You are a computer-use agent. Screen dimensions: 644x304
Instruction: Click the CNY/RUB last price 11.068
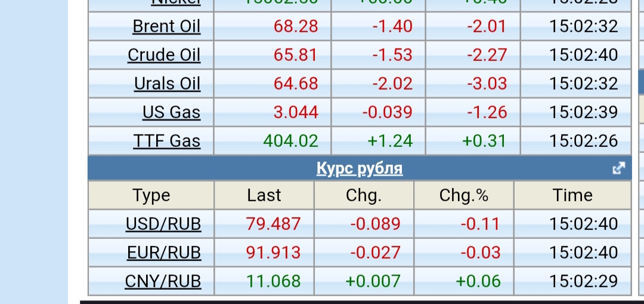273,281
